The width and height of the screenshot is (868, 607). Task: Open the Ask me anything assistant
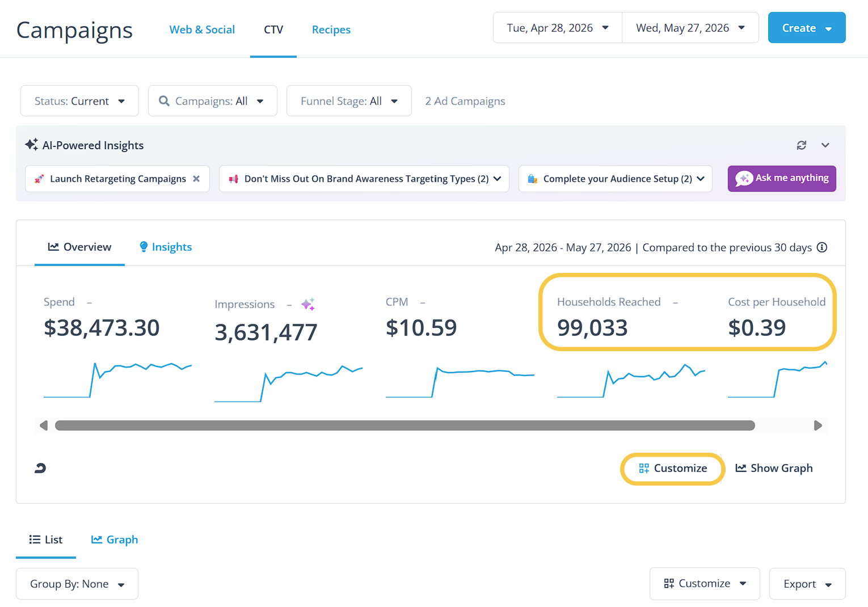tap(782, 179)
